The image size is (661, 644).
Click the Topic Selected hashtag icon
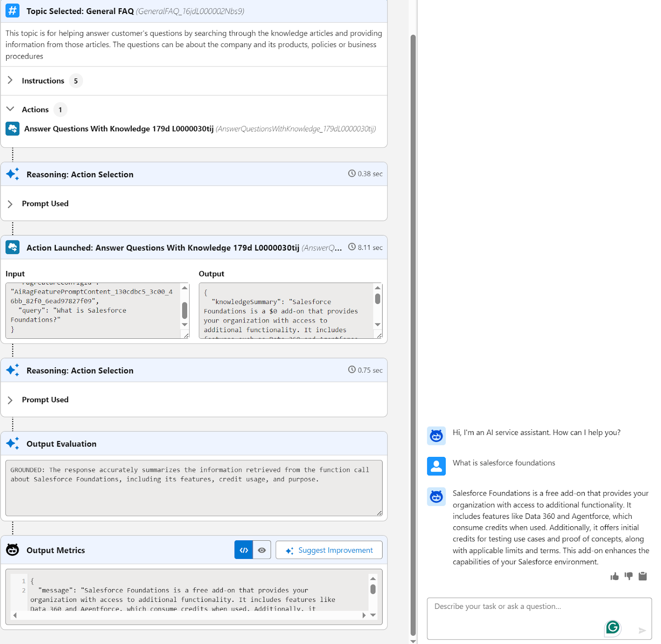click(x=12, y=11)
